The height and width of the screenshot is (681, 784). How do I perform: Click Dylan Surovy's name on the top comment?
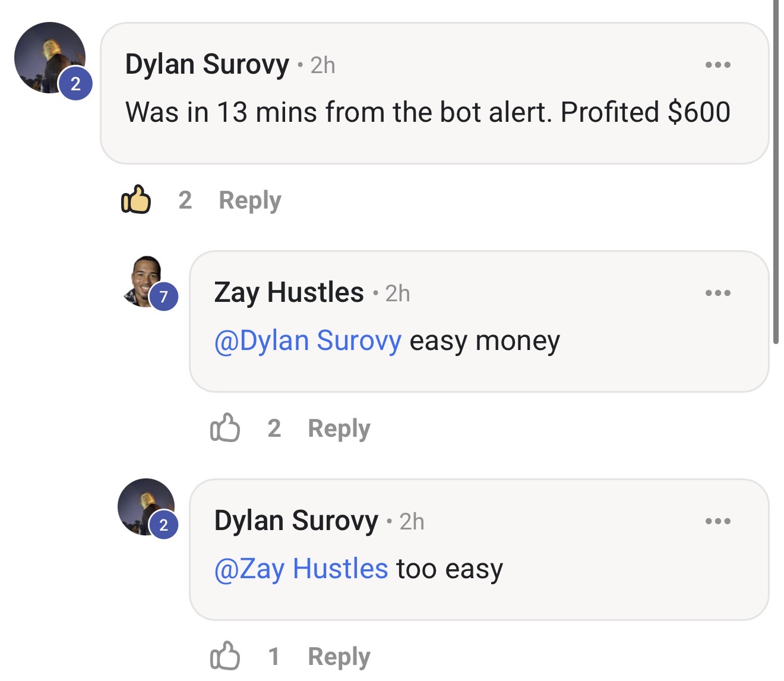[207, 64]
